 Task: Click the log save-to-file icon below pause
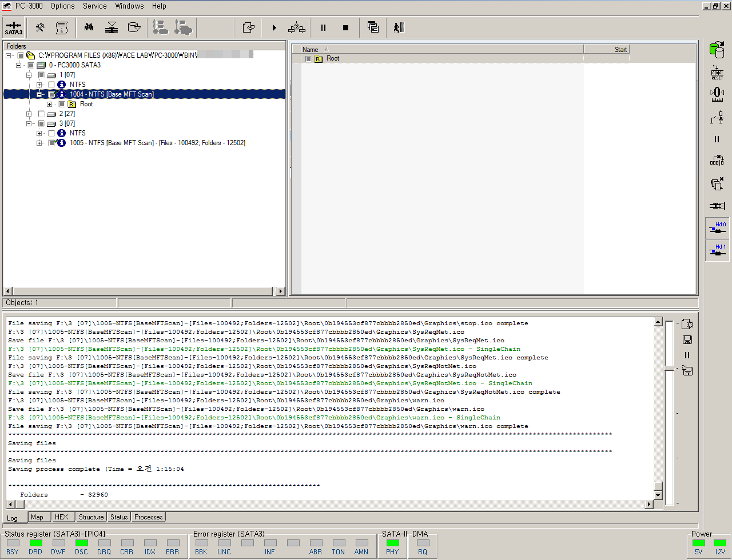pyautogui.click(x=687, y=370)
